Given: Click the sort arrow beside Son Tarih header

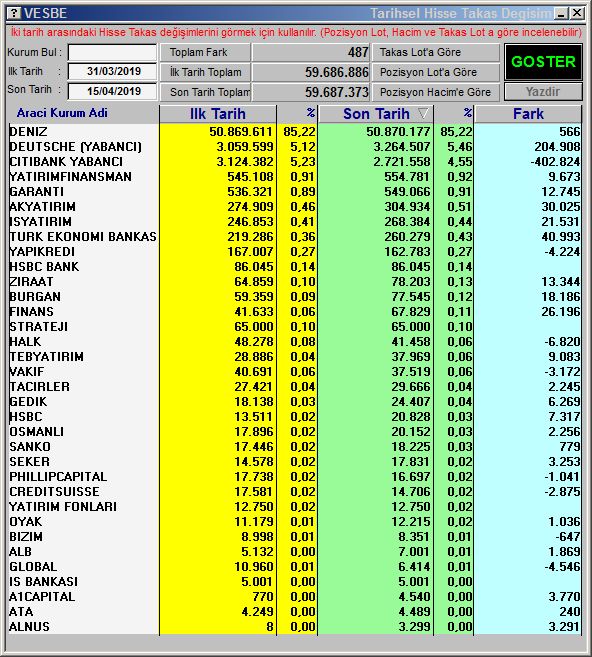Looking at the screenshot, I should point(424,113).
